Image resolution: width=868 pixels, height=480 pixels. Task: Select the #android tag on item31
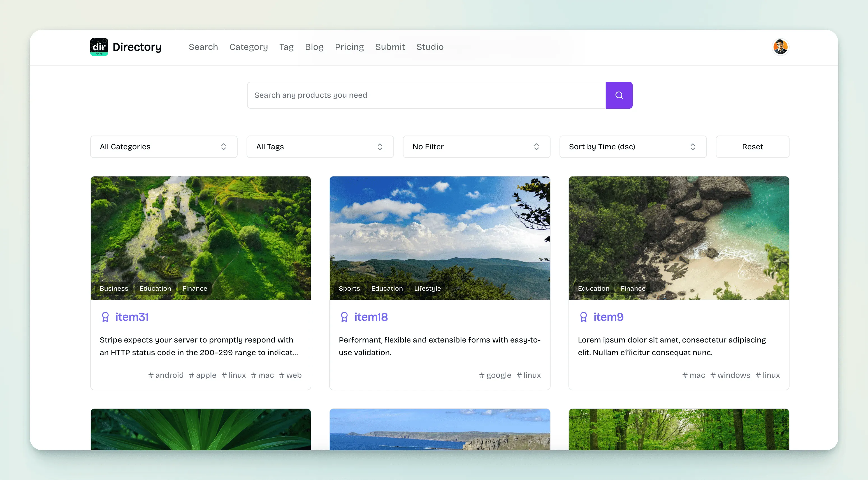tap(166, 375)
